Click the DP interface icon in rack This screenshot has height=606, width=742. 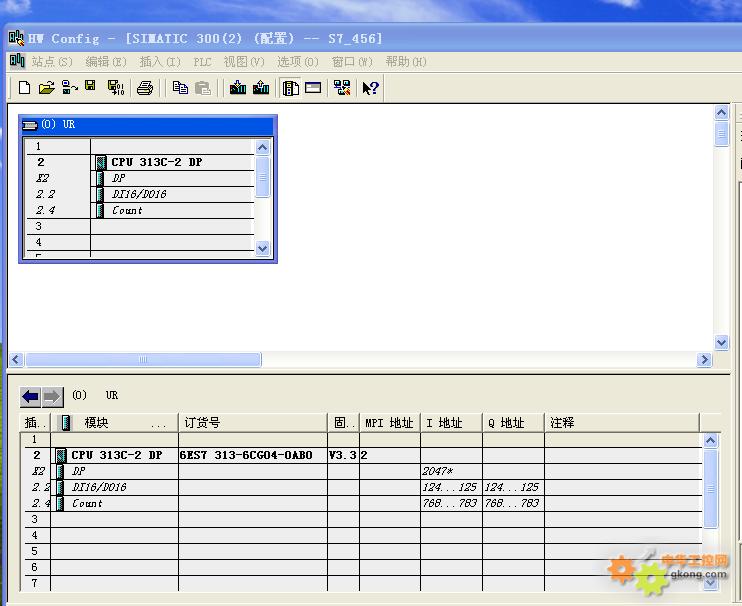100,178
